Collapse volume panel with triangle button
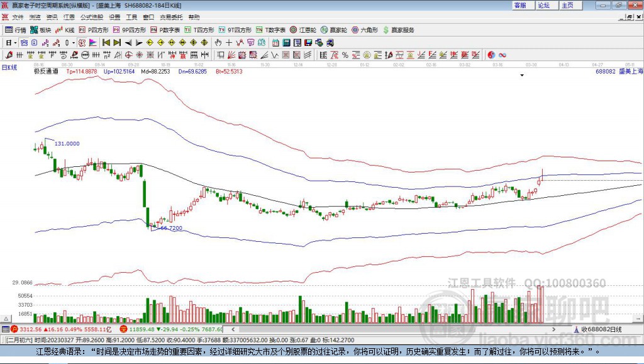This screenshot has width=644, height=364. pos(6,319)
